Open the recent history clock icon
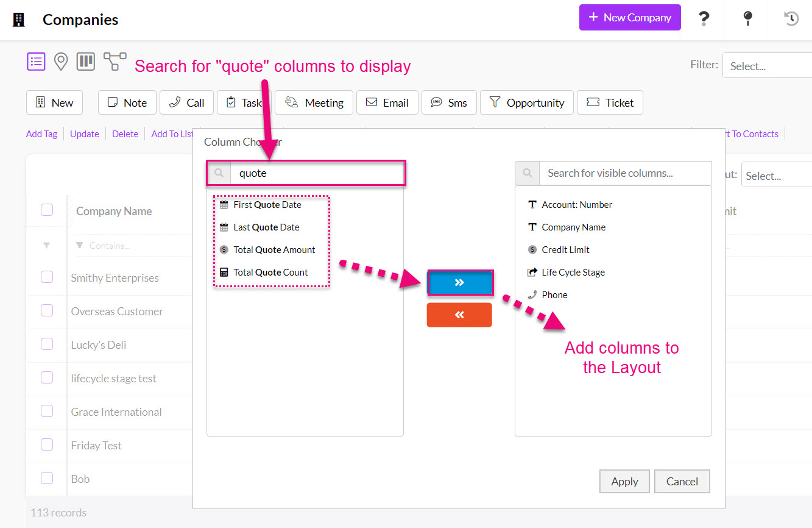The height and width of the screenshot is (528, 812). point(791,18)
